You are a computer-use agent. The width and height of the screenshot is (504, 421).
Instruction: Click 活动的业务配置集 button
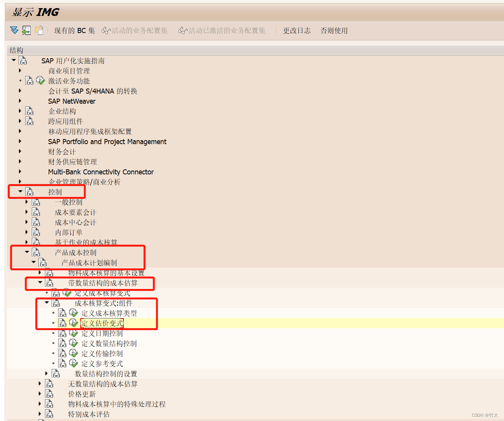pyautogui.click(x=135, y=31)
